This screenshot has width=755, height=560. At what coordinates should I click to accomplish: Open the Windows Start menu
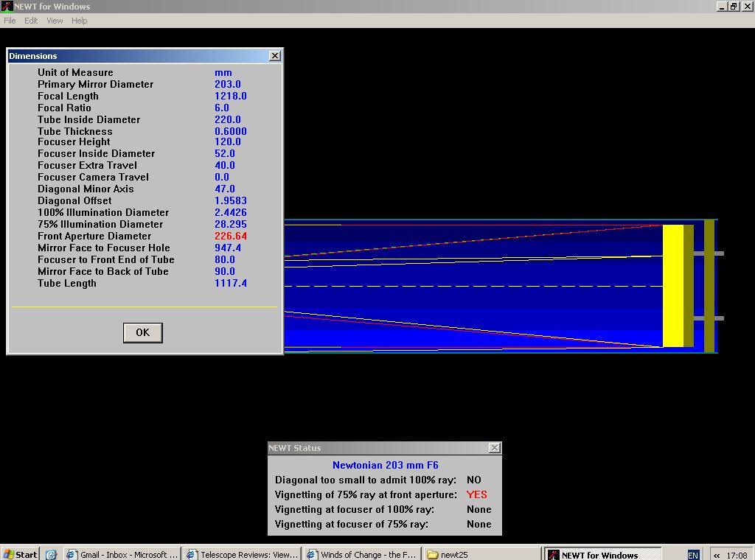[x=20, y=554]
